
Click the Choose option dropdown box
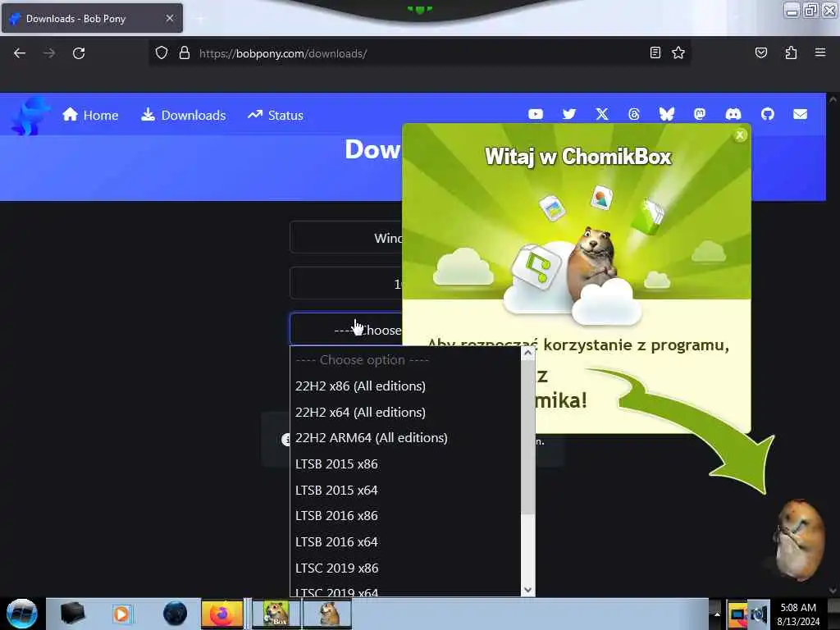[346, 330]
